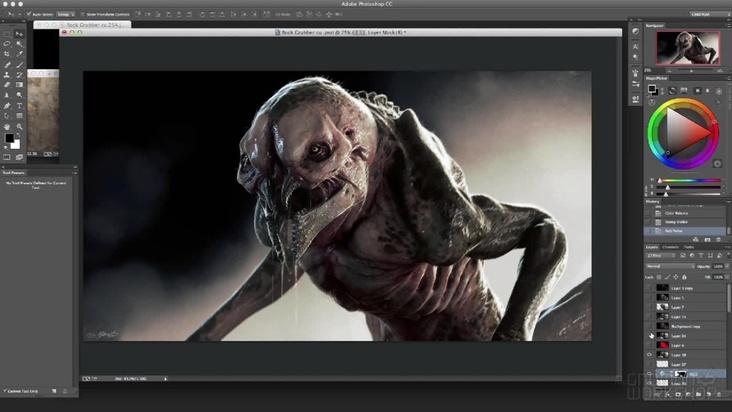
Task: Select the Pen tool
Action: point(7,106)
